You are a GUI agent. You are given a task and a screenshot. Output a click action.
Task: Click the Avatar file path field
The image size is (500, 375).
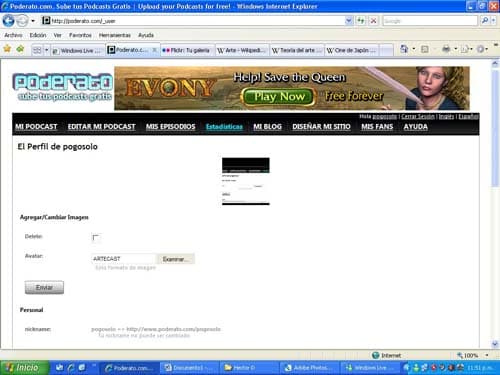pos(123,259)
